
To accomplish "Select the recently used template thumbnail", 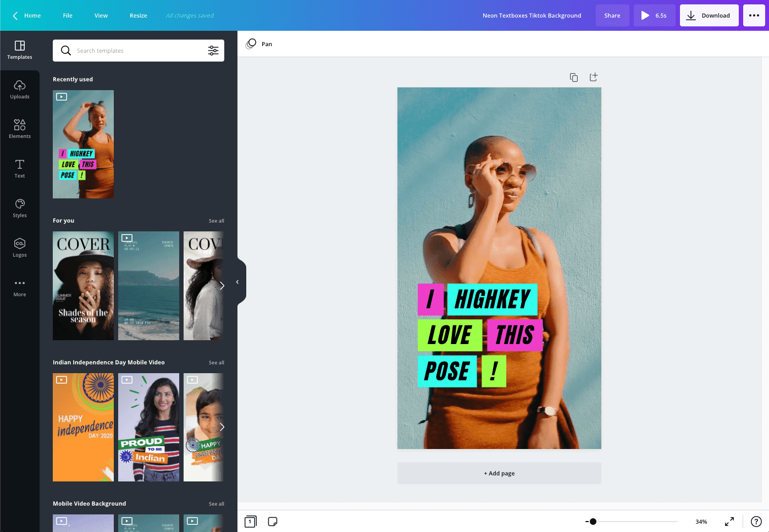I will (x=83, y=144).
